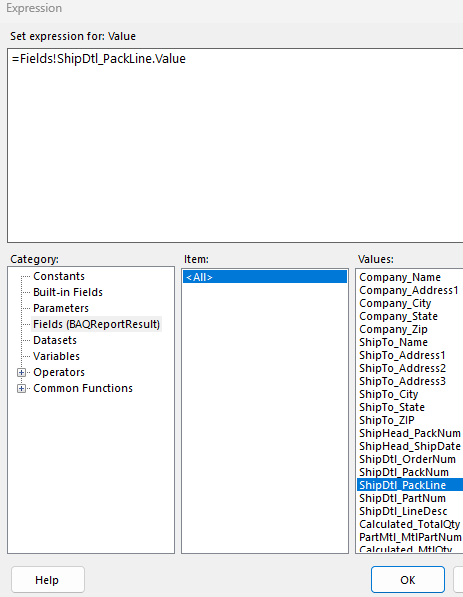
Task: Click the OK button
Action: click(x=408, y=580)
